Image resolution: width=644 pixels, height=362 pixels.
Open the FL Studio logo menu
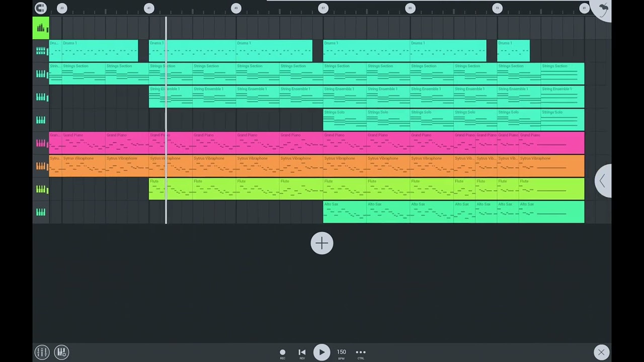[x=602, y=9]
